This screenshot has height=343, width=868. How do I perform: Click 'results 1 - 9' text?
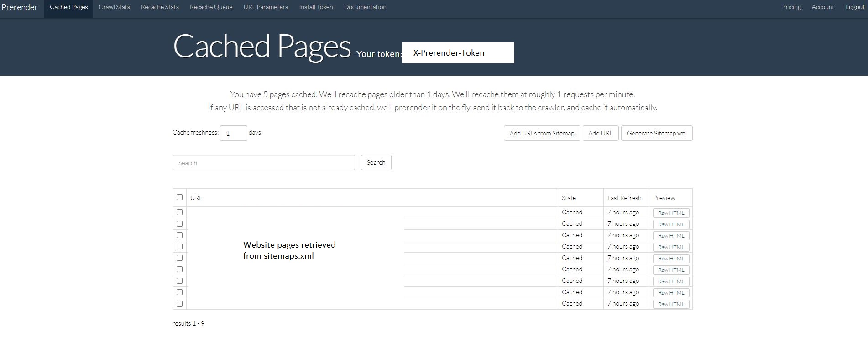(188, 323)
